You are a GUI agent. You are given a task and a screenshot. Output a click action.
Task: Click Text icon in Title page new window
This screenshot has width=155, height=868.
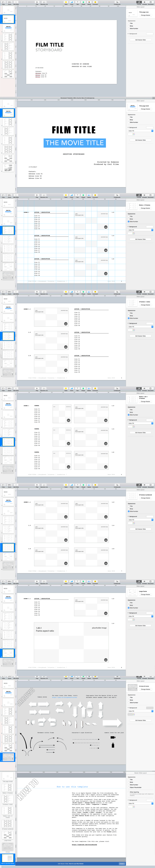pyautogui.click(x=77, y=2)
